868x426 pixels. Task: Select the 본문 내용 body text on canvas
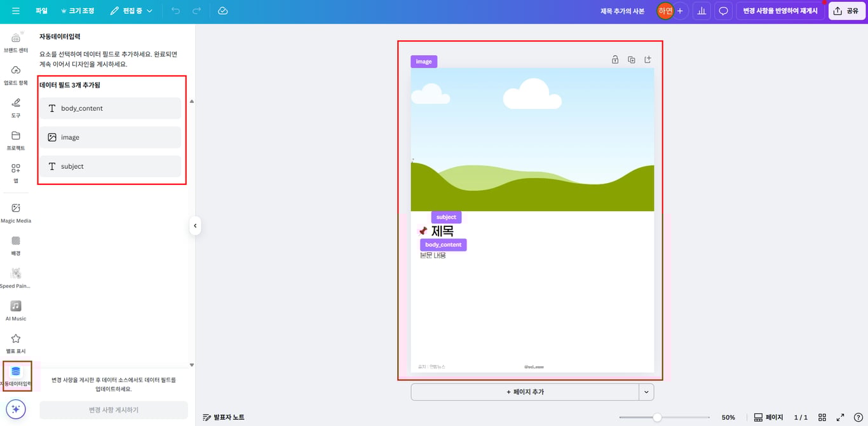coord(433,256)
